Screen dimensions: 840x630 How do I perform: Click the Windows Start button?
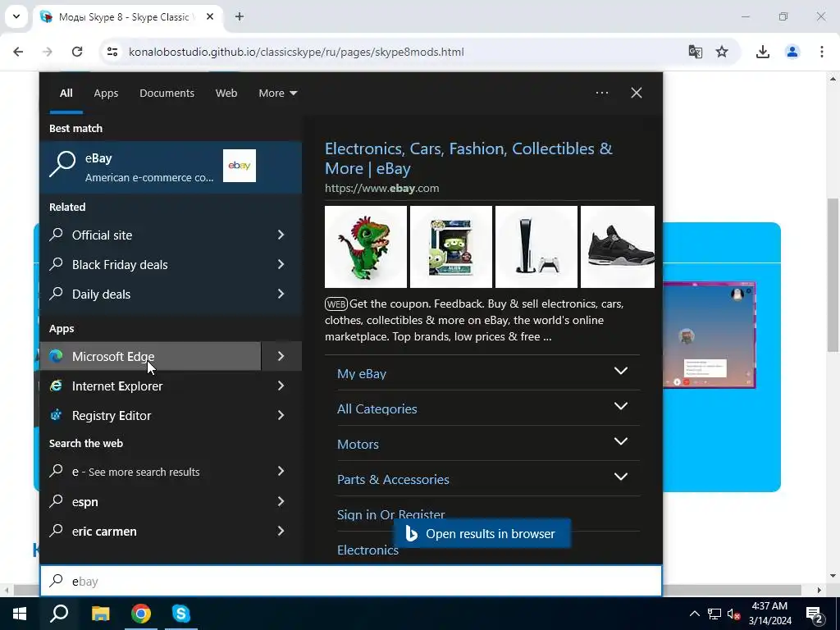click(20, 614)
